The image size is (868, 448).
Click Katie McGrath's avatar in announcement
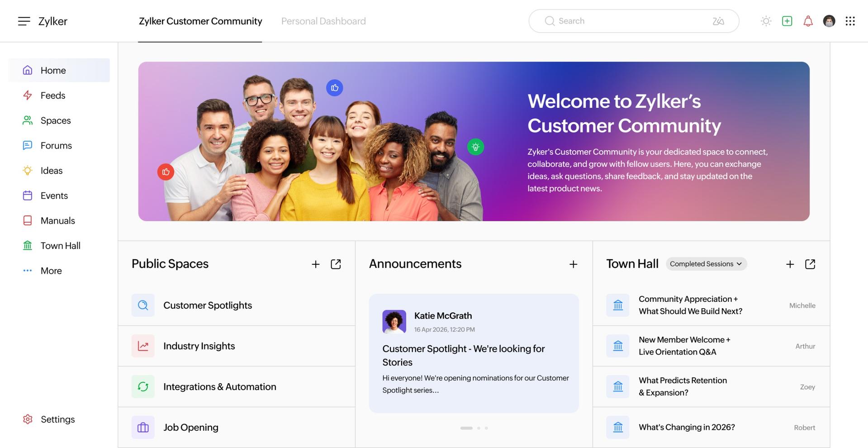(x=394, y=322)
